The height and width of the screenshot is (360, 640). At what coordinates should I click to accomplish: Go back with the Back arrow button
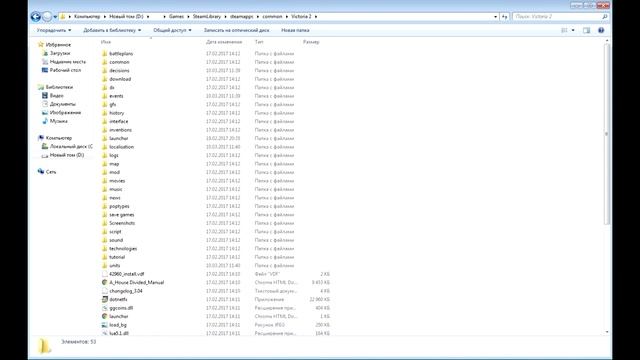36,17
